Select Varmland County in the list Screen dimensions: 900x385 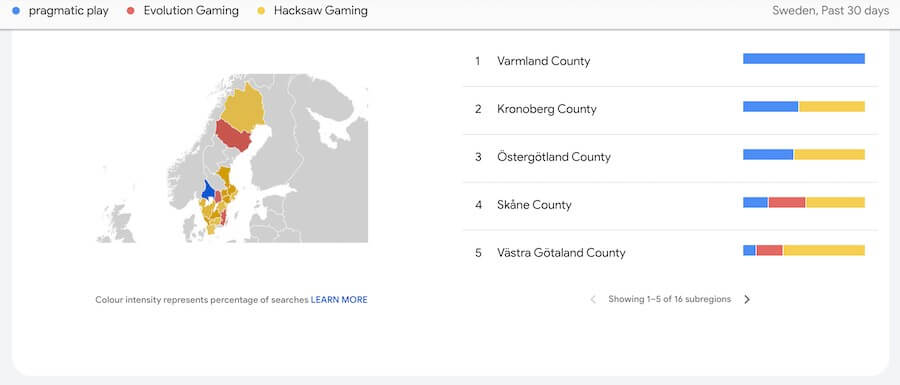pos(670,61)
